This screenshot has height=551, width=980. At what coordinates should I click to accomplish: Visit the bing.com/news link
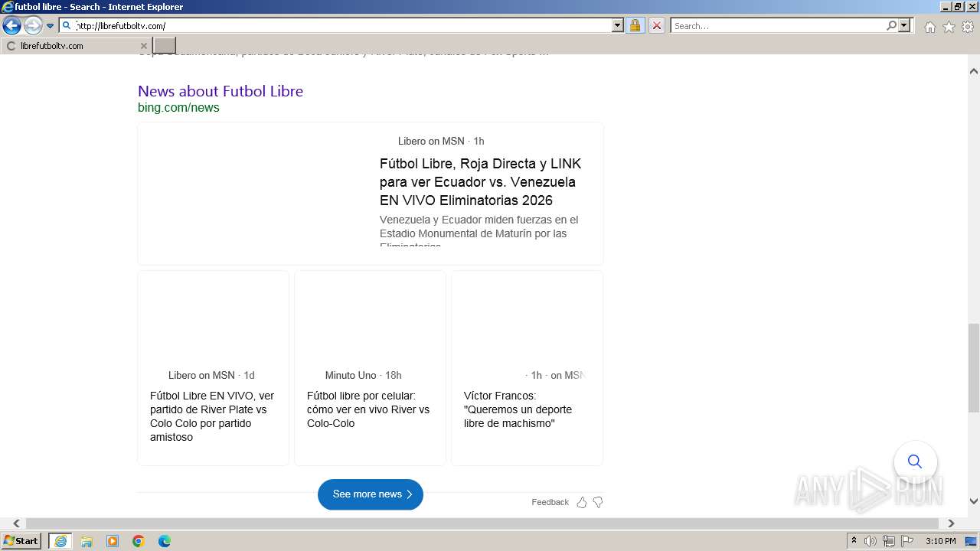[178, 108]
